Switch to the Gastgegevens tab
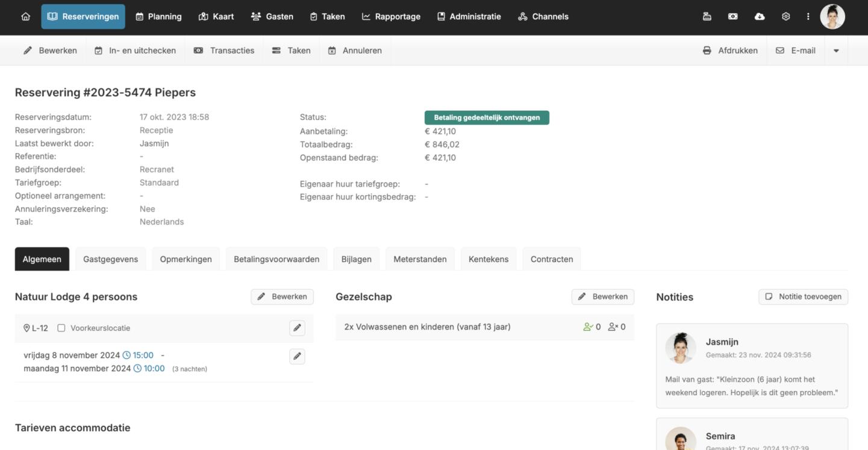The height and width of the screenshot is (450, 868). pyautogui.click(x=110, y=259)
